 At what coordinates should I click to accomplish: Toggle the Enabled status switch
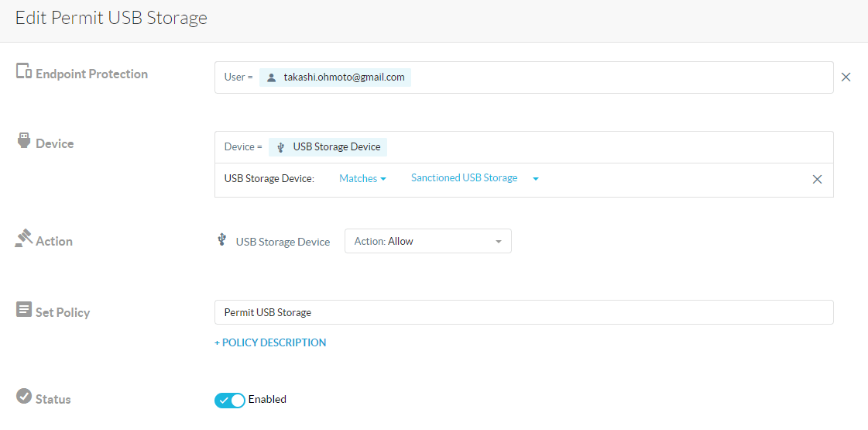pyautogui.click(x=230, y=400)
